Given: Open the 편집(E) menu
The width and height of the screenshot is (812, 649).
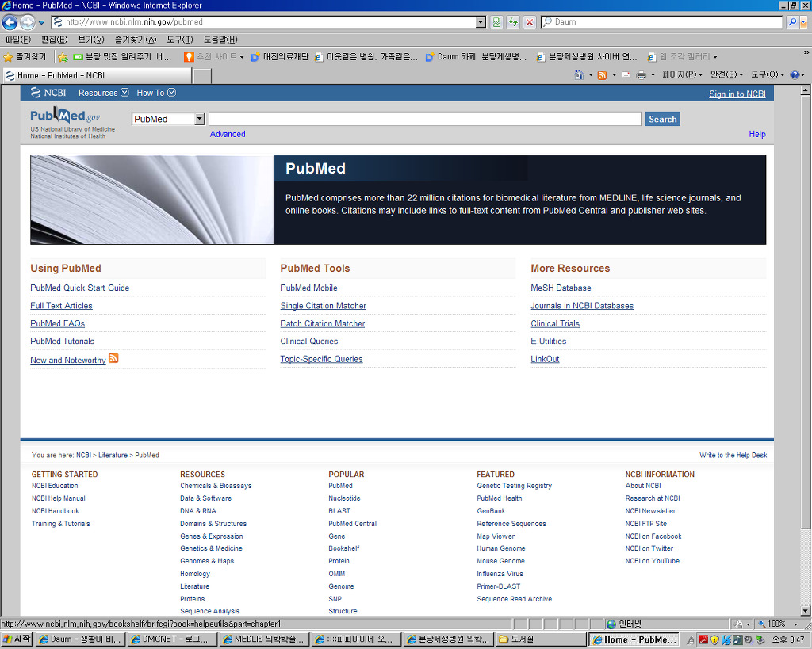Looking at the screenshot, I should coord(55,40).
